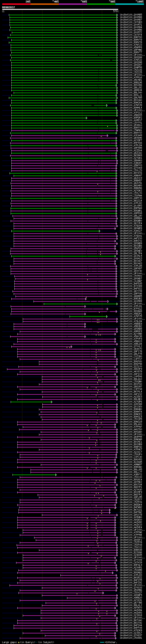The height and width of the screenshot is (644, 146).
Task: Select the UniRef100_A7NTZ2 entry
Action: point(131,60)
